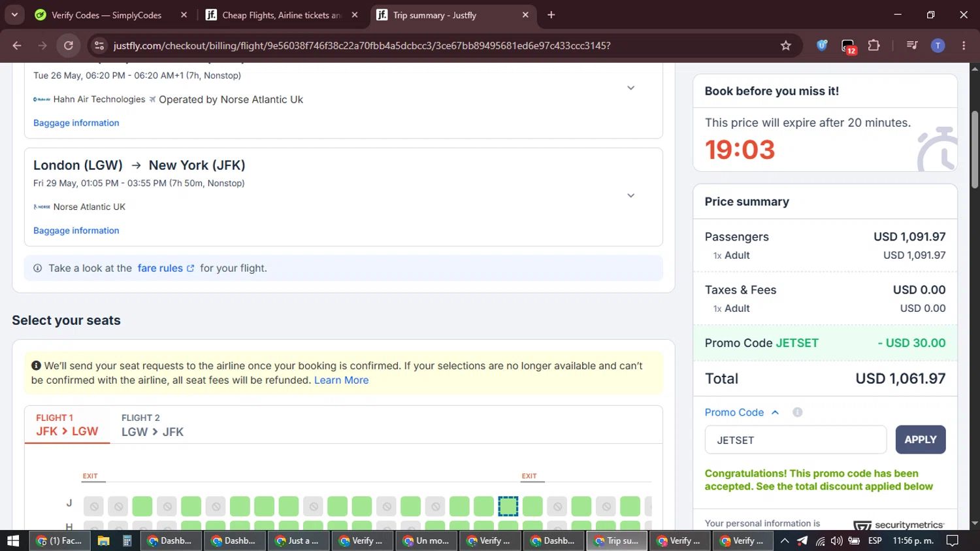980x551 pixels.
Task: Switch to the 'Un mo...' taskbar window
Action: coord(426,541)
